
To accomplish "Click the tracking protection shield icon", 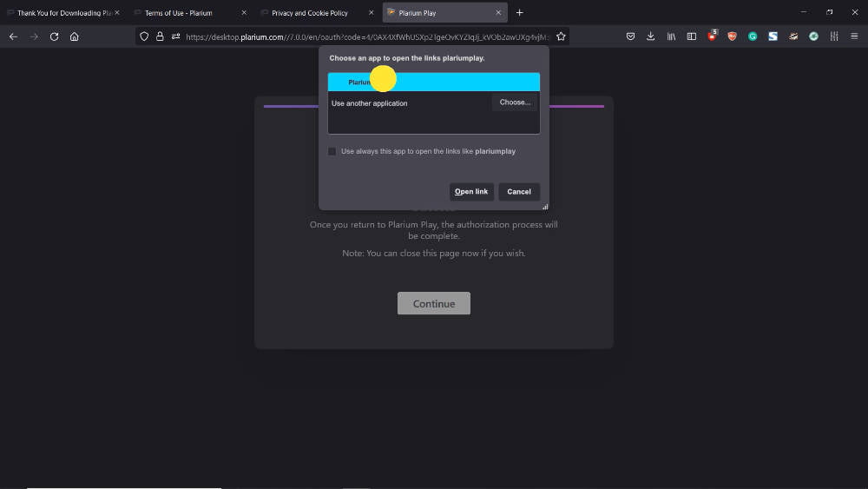I will (x=144, y=36).
